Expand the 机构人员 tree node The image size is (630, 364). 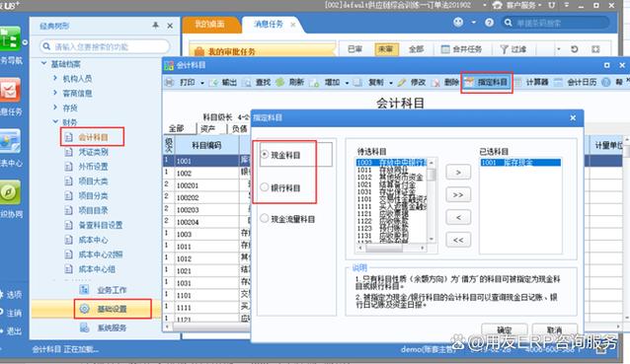pos(55,78)
